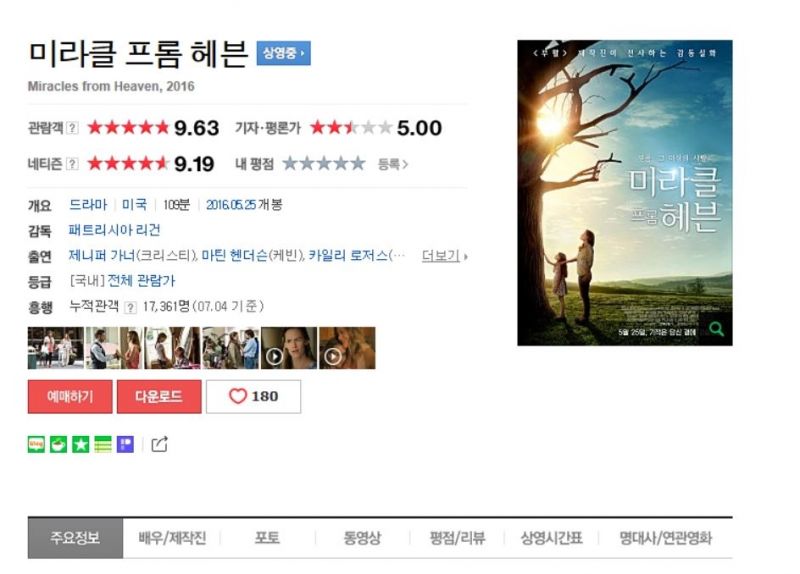800x574 pixels.
Task: Click the green star bookmark icon
Action: 81,444
